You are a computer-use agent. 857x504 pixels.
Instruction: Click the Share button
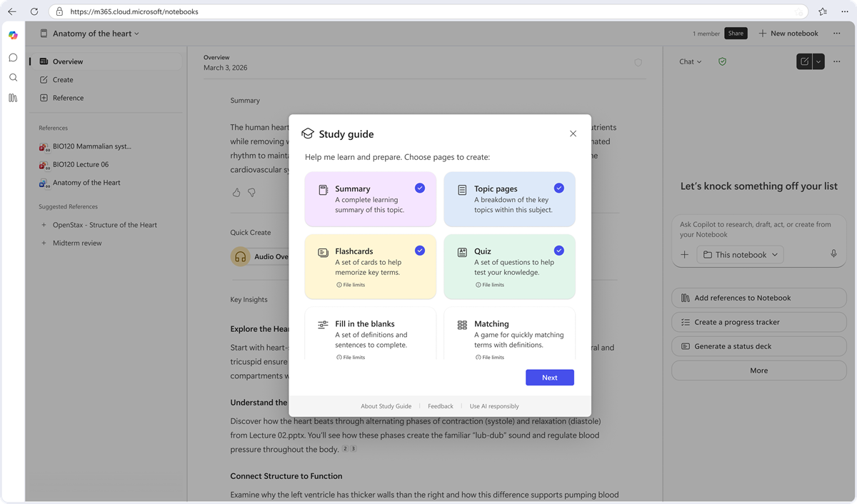tap(736, 34)
